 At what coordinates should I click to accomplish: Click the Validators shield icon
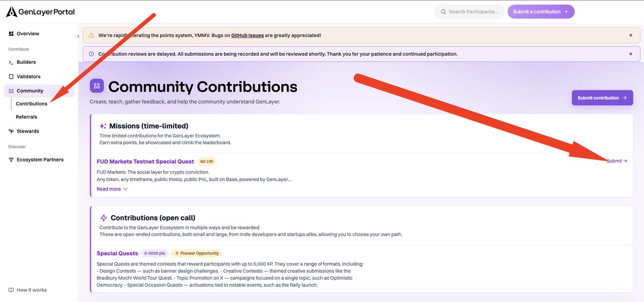click(x=11, y=77)
